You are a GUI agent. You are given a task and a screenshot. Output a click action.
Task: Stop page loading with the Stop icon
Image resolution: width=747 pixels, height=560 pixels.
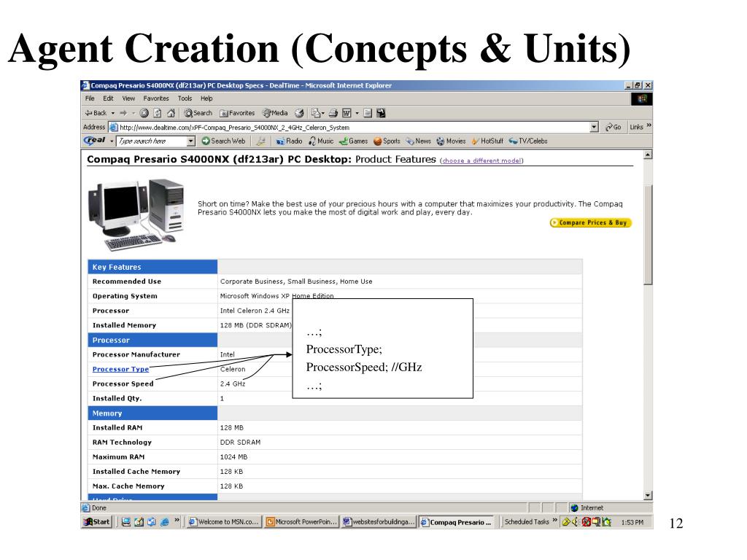(144, 113)
